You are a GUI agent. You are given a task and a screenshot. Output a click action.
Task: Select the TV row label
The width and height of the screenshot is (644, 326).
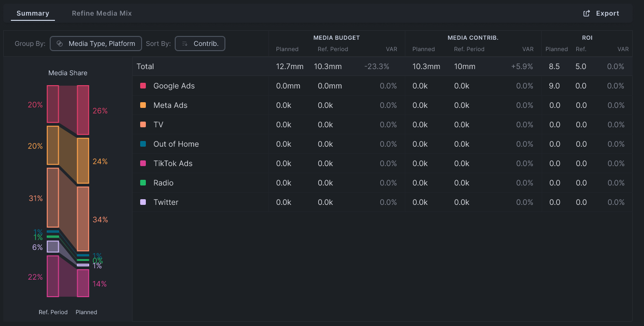[158, 124]
